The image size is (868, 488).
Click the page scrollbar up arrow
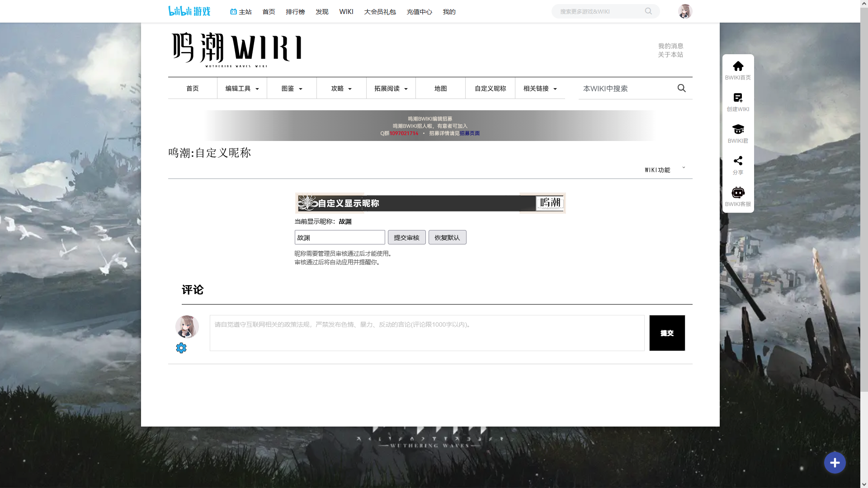pos(864,4)
